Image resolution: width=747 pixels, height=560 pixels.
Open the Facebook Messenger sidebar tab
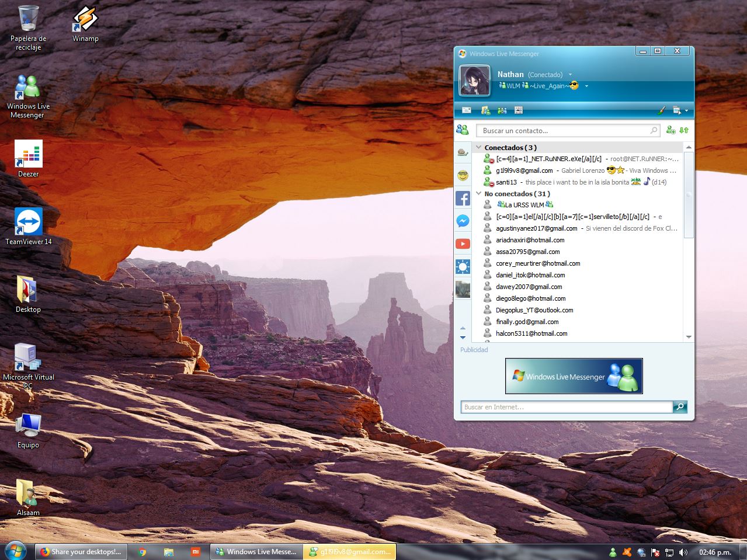point(463,221)
